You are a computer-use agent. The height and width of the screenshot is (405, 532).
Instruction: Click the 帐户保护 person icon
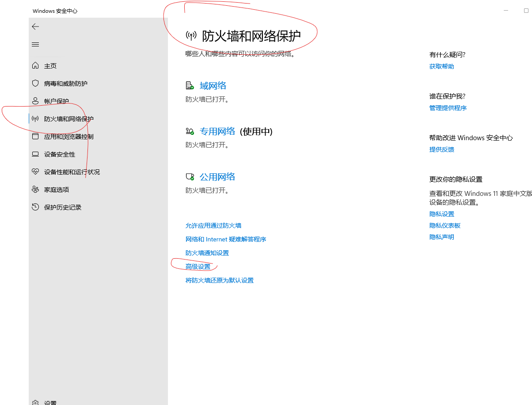(35, 101)
